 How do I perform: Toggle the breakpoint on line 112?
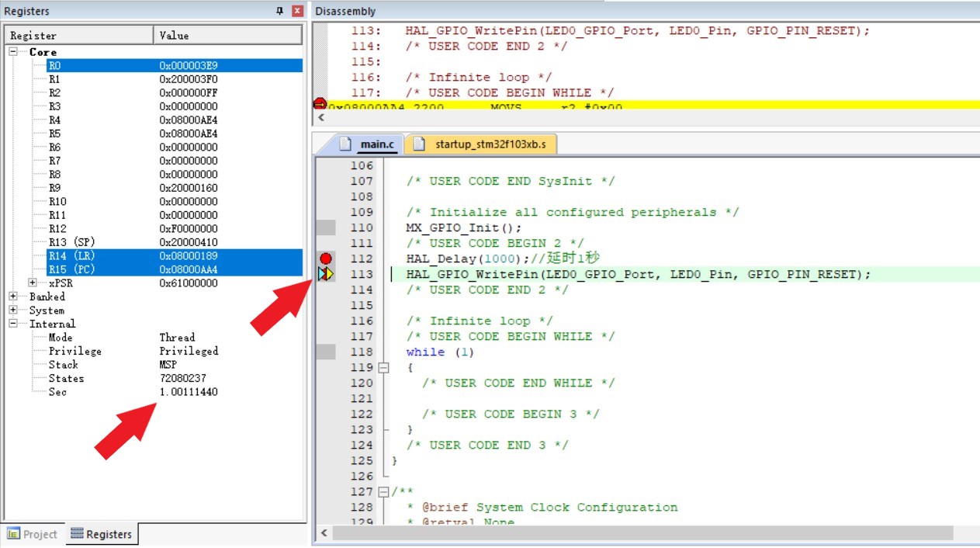point(326,258)
